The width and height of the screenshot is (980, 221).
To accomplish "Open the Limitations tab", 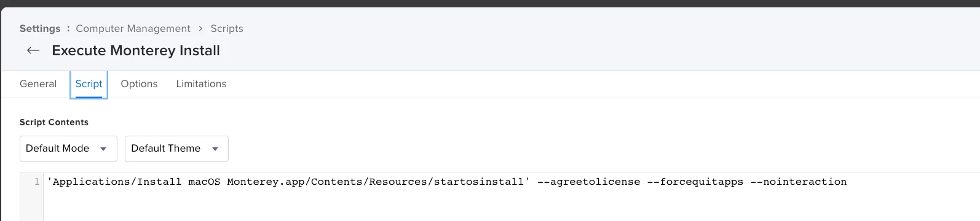I will 201,84.
